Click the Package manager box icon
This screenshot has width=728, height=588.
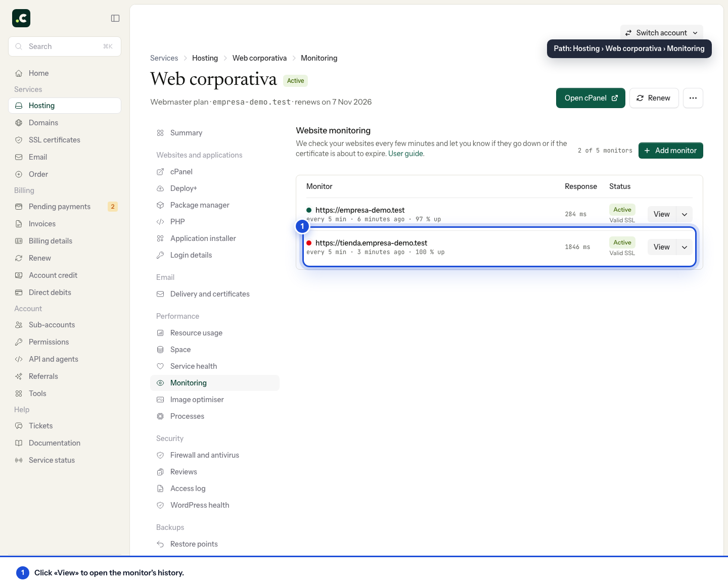(x=160, y=205)
